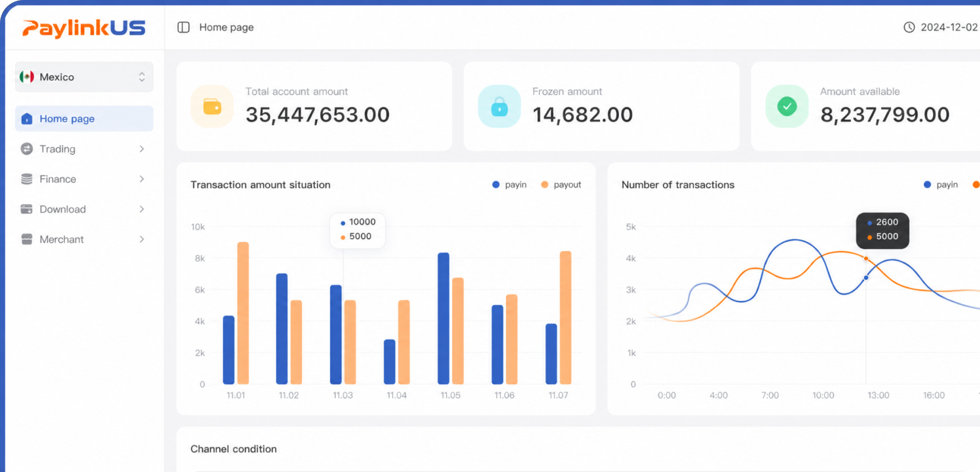980x472 pixels.
Task: Click the Trading exchange icon
Action: tap(27, 149)
